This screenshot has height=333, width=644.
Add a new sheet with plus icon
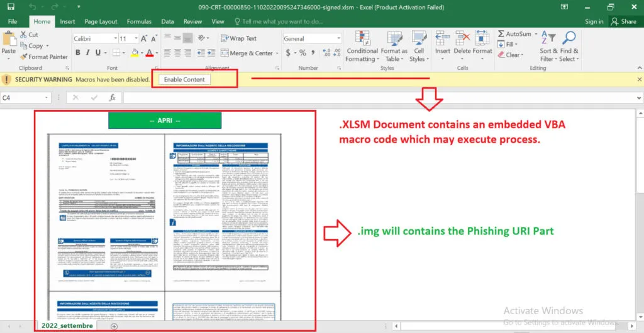114,326
